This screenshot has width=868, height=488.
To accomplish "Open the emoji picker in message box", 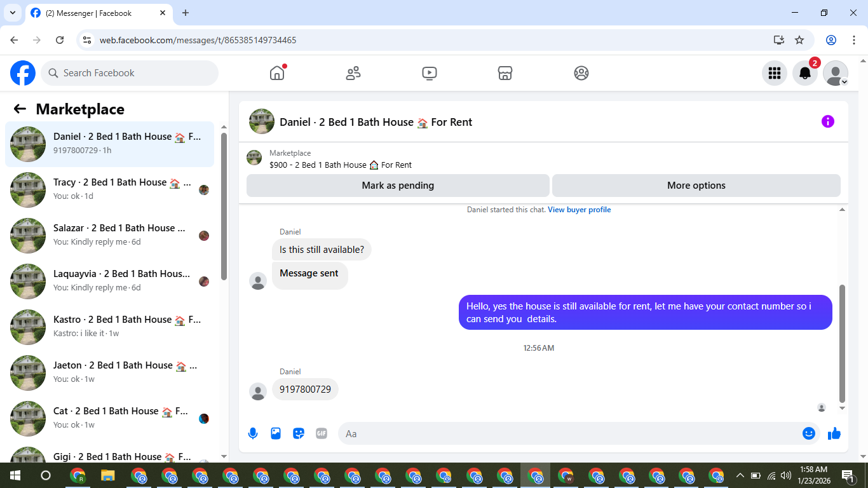I will 809,433.
